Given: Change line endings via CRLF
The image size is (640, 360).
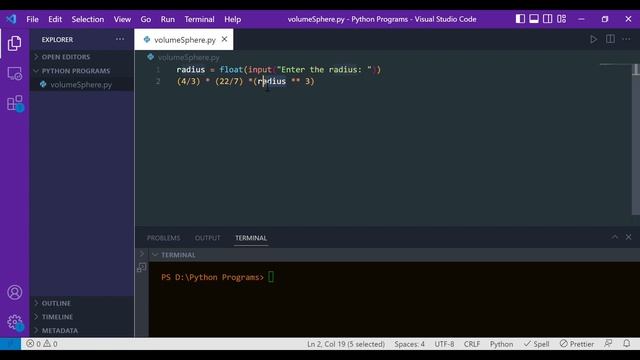Looking at the screenshot, I should [472, 344].
